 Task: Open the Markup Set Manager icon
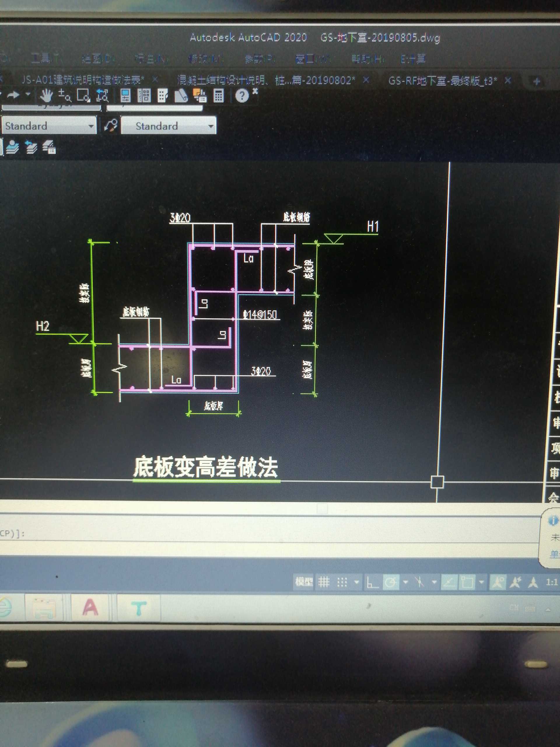tap(199, 96)
